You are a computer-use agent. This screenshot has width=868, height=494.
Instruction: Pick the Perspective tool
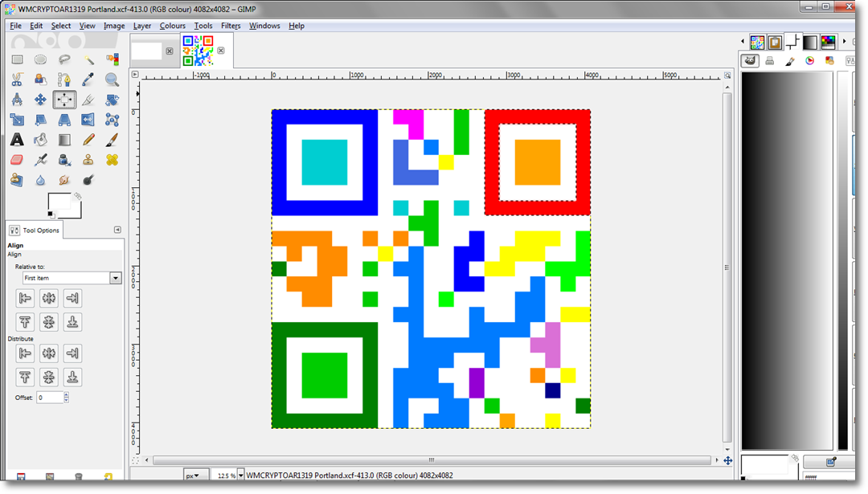coord(64,120)
